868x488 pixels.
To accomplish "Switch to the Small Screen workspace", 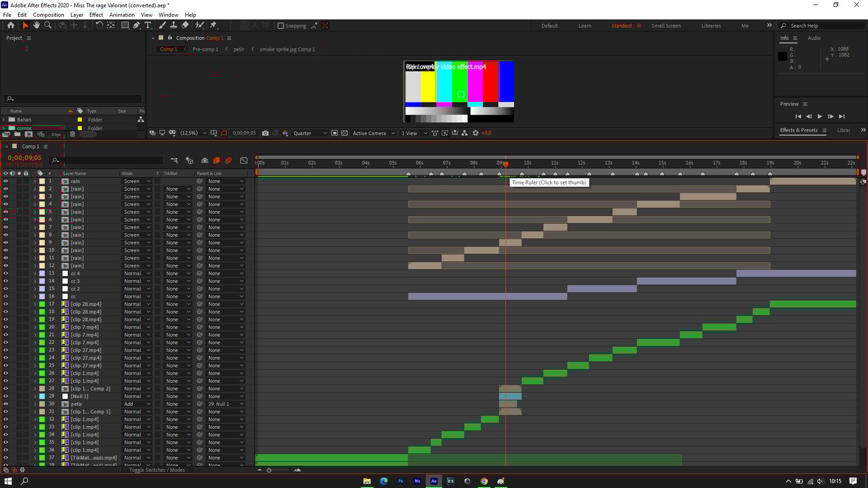I will click(x=666, y=26).
